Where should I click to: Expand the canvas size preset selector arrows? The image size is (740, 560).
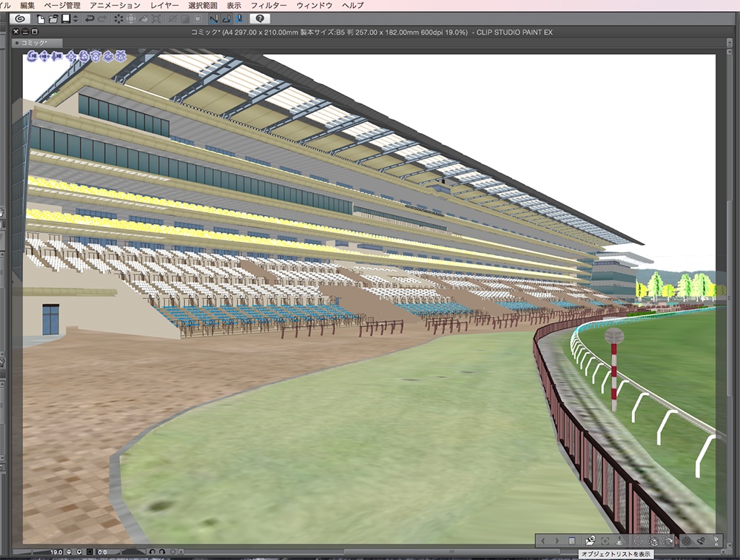(75, 20)
